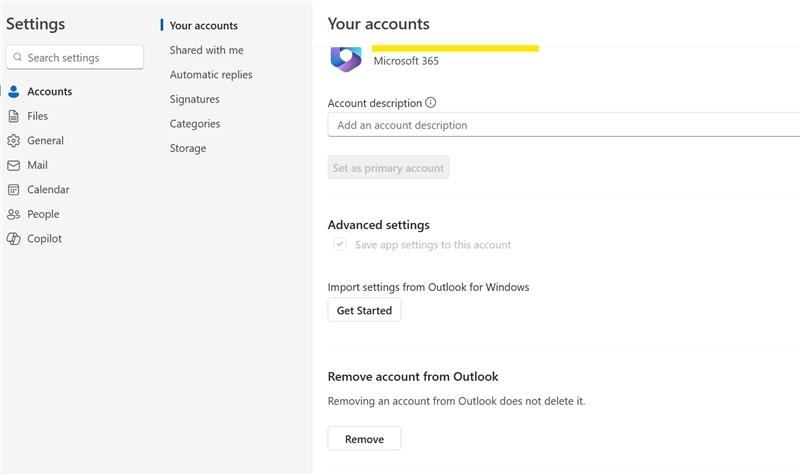Click Get Started to import settings

click(x=364, y=310)
